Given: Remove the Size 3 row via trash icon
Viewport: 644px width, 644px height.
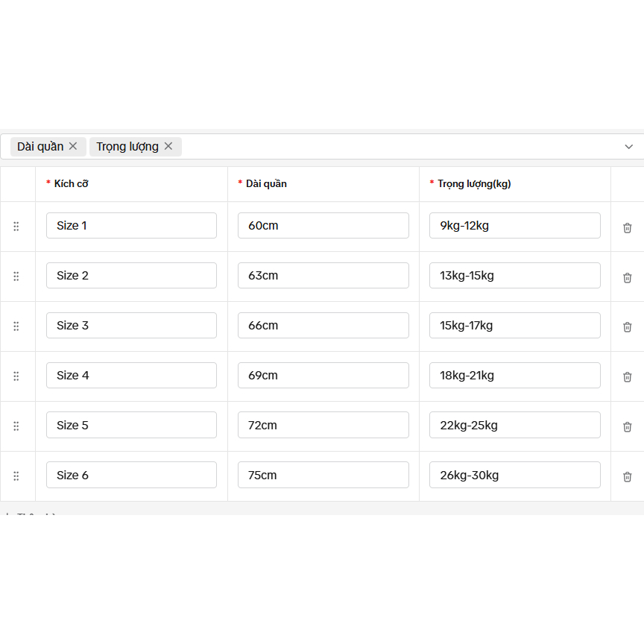Looking at the screenshot, I should 627,327.
